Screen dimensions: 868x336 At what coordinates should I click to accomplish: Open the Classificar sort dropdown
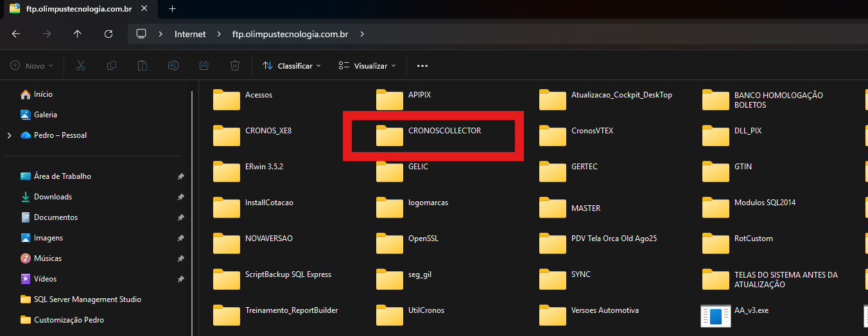click(x=293, y=65)
